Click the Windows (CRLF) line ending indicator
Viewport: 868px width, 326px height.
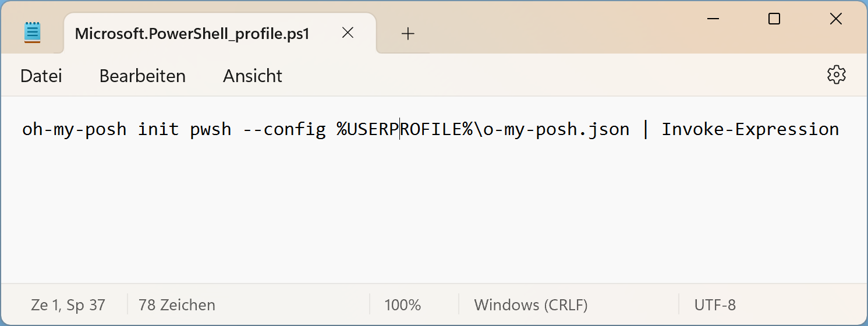530,304
